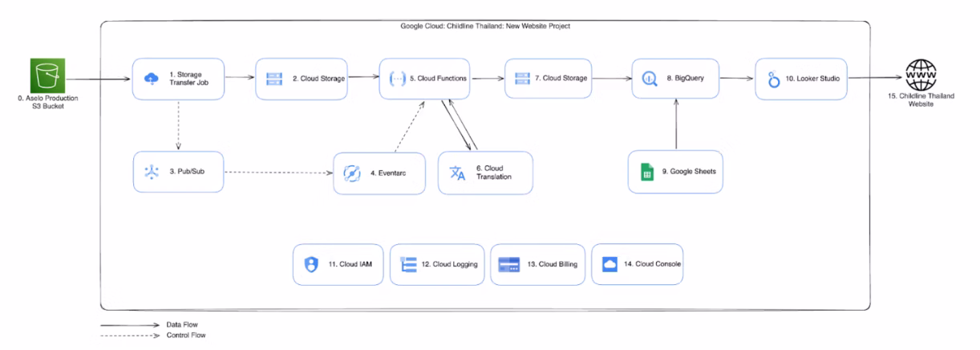Select the BigQuery magnifier icon
The height and width of the screenshot is (350, 980).
(650, 79)
